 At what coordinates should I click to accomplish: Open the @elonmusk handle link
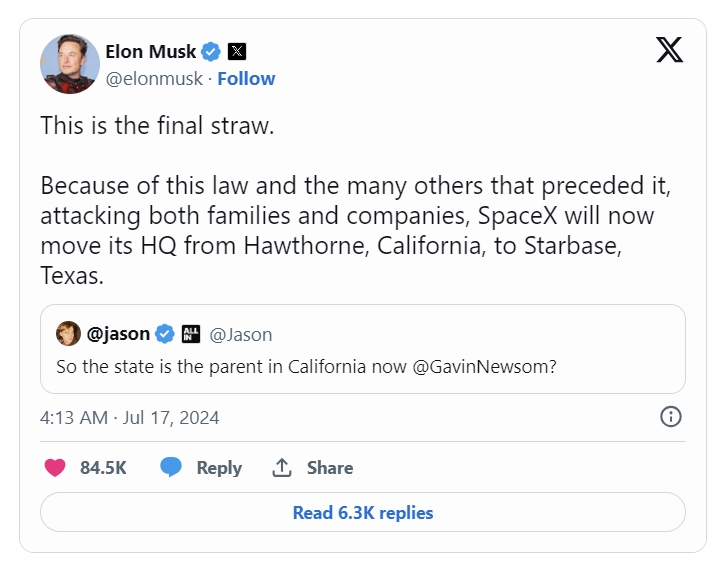(155, 78)
